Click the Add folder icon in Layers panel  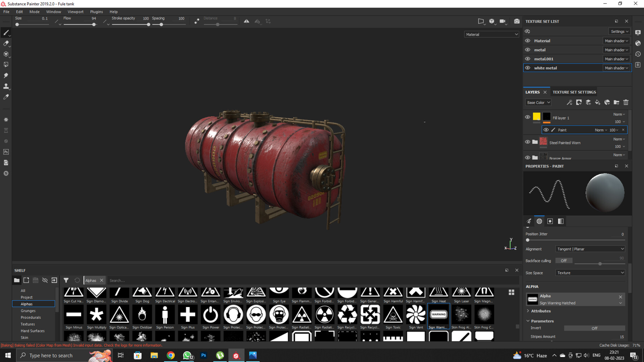(x=617, y=103)
